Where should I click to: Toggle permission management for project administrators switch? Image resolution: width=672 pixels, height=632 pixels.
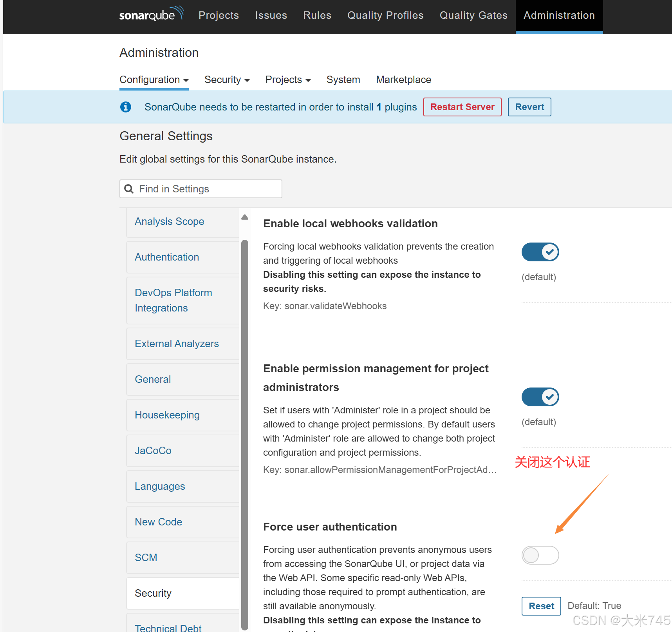(540, 397)
